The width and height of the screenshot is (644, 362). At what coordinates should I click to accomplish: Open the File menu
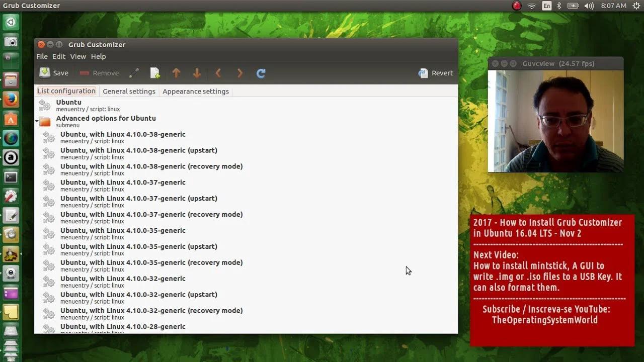(42, 56)
